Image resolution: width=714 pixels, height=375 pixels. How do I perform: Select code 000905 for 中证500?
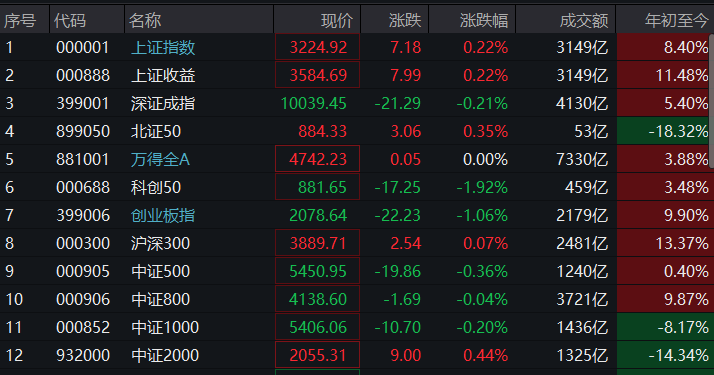point(83,272)
